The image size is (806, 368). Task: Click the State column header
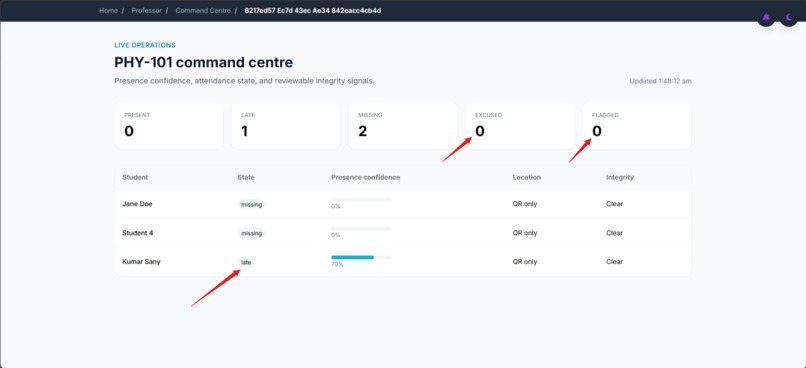pyautogui.click(x=246, y=177)
